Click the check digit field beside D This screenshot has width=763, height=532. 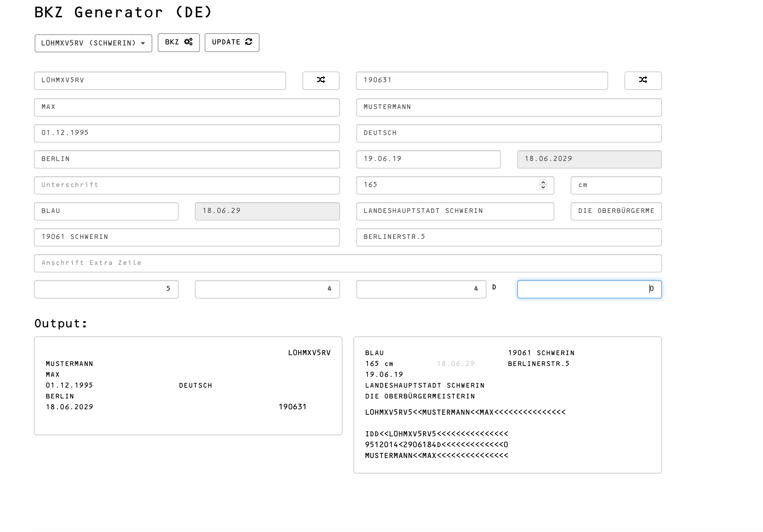(421, 289)
